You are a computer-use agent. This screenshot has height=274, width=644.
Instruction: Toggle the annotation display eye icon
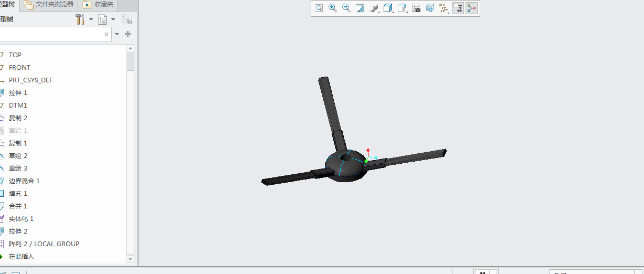(x=458, y=8)
